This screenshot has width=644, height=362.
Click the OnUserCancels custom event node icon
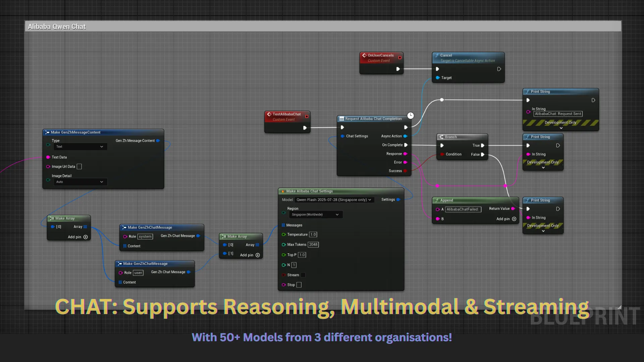364,55
